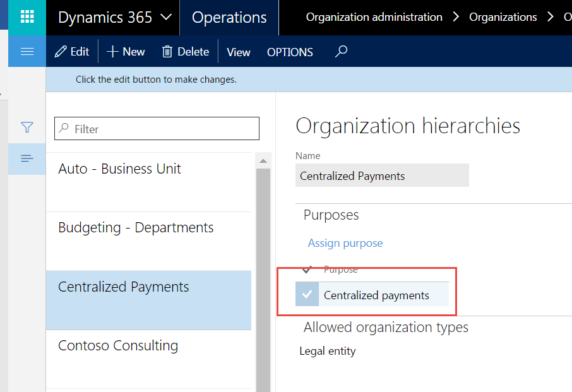
Task: Collapse the Allowed organization types section
Action: pos(386,327)
